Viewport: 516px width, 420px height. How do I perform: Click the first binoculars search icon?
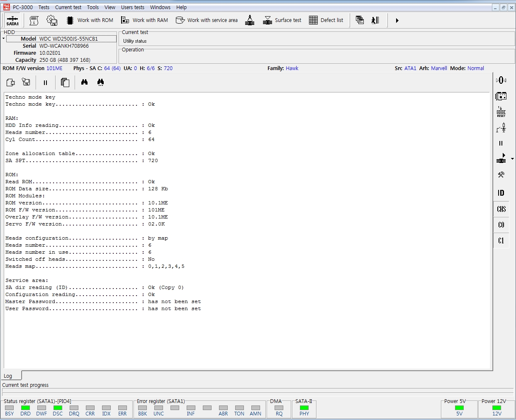[x=84, y=82]
